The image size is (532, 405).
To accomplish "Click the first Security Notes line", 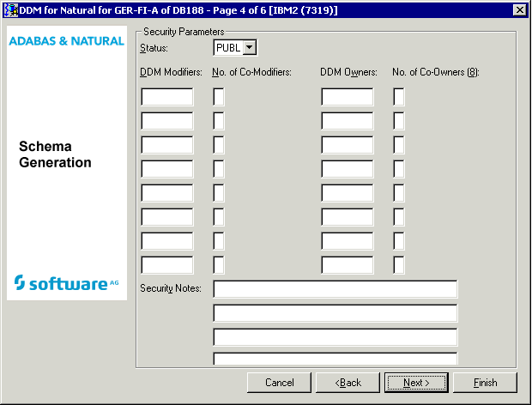I will 335,288.
